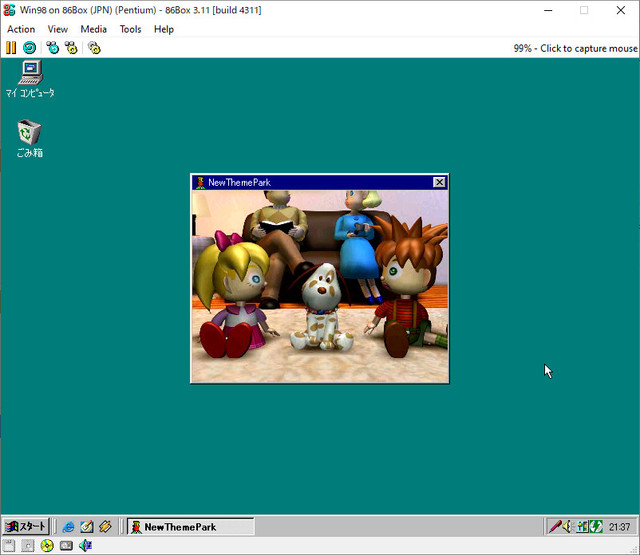Close the NewThemePark window
This screenshot has height=555, width=640.
click(439, 182)
